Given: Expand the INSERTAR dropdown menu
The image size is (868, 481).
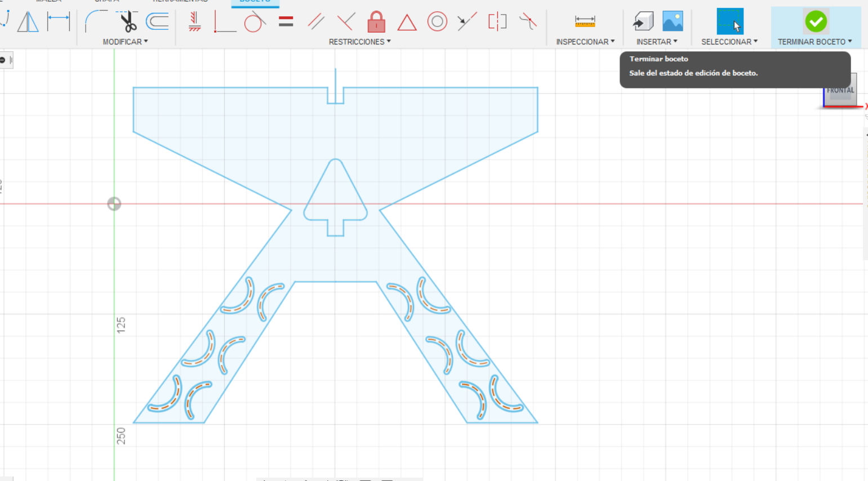Looking at the screenshot, I should point(657,42).
